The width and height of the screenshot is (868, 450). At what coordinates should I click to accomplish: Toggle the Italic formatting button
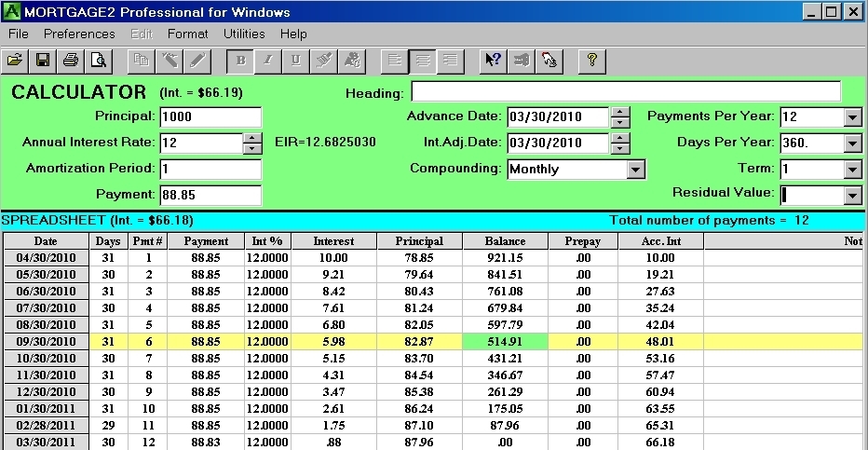[268, 60]
